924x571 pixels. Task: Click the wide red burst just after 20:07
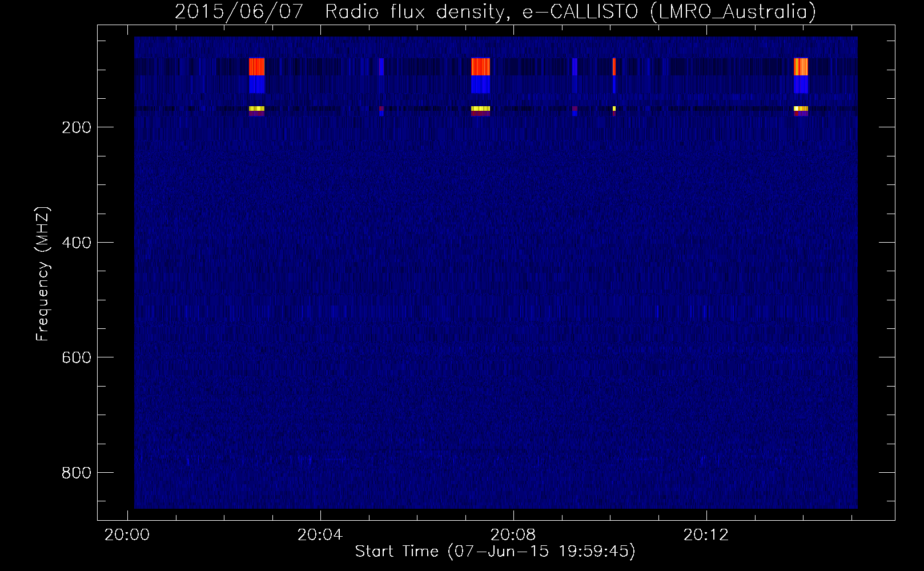click(x=481, y=67)
